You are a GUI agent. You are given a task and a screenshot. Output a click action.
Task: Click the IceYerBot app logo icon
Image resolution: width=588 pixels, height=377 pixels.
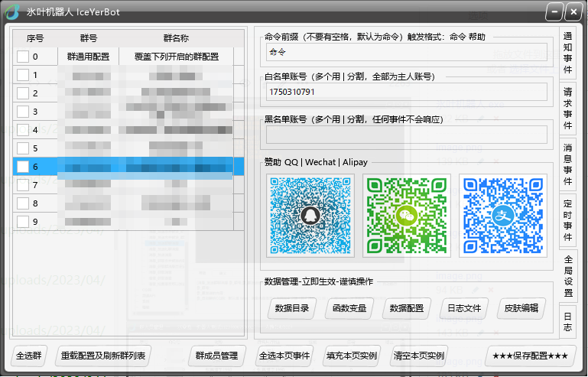11,12
